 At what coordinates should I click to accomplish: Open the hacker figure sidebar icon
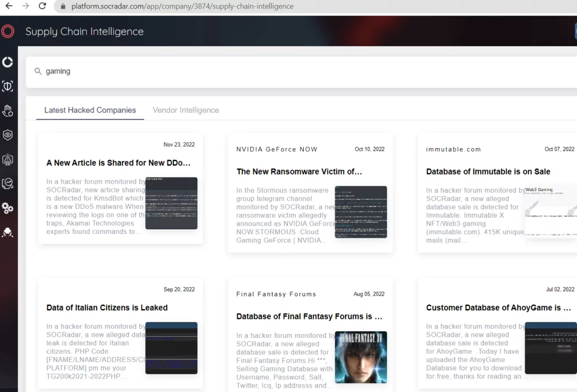click(8, 233)
